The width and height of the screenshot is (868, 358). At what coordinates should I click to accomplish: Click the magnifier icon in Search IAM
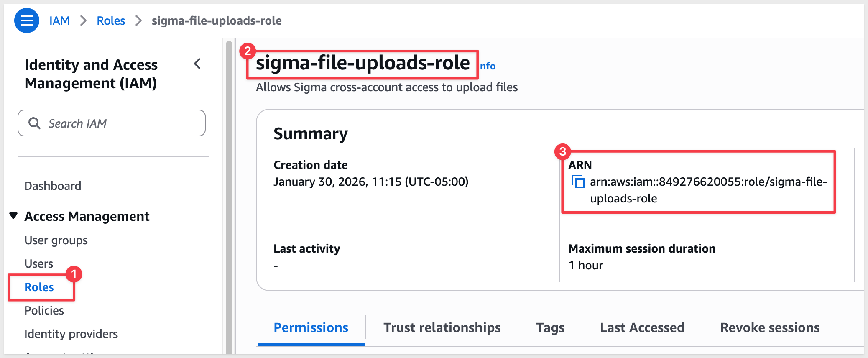(x=34, y=123)
